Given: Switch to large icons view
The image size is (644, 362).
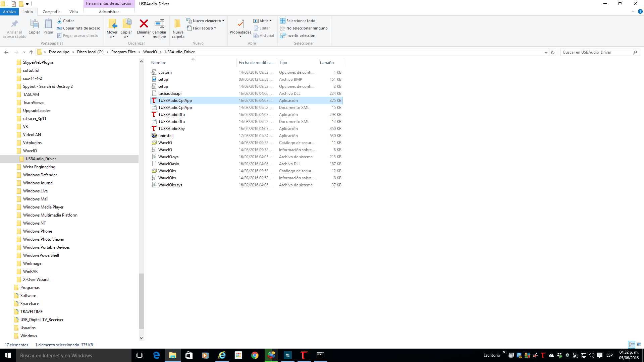Looking at the screenshot, I should point(639,345).
